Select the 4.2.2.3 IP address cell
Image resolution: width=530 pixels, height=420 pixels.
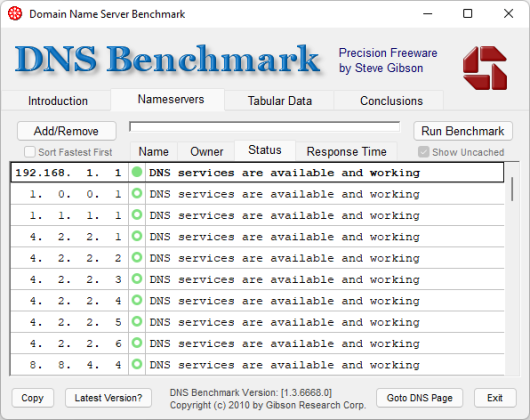(69, 279)
